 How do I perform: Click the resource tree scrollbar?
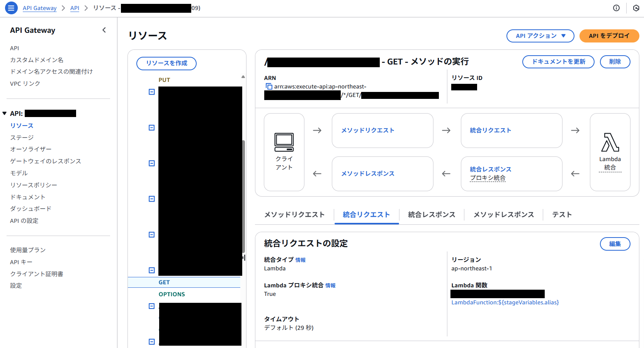243,193
